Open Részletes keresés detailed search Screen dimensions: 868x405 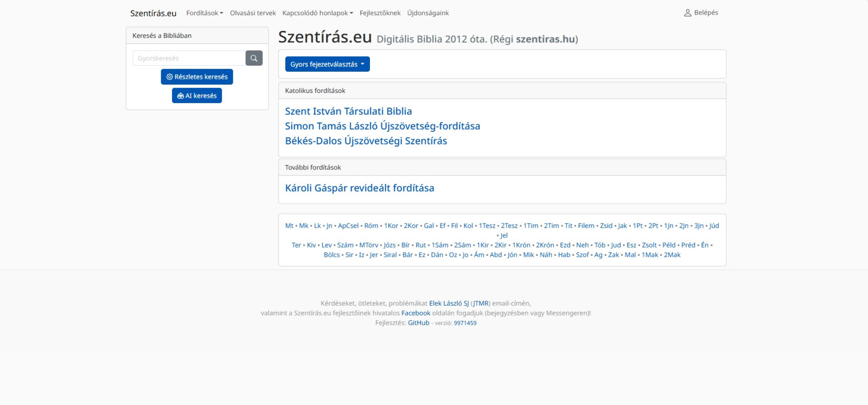point(197,77)
